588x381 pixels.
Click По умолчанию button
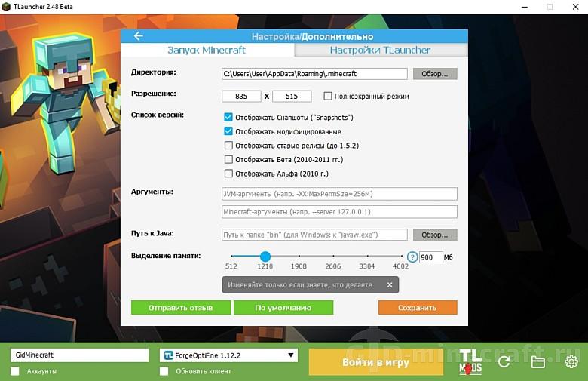283,307
